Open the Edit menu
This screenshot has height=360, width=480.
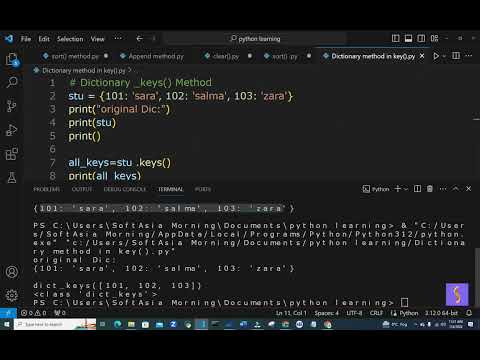pos(44,39)
